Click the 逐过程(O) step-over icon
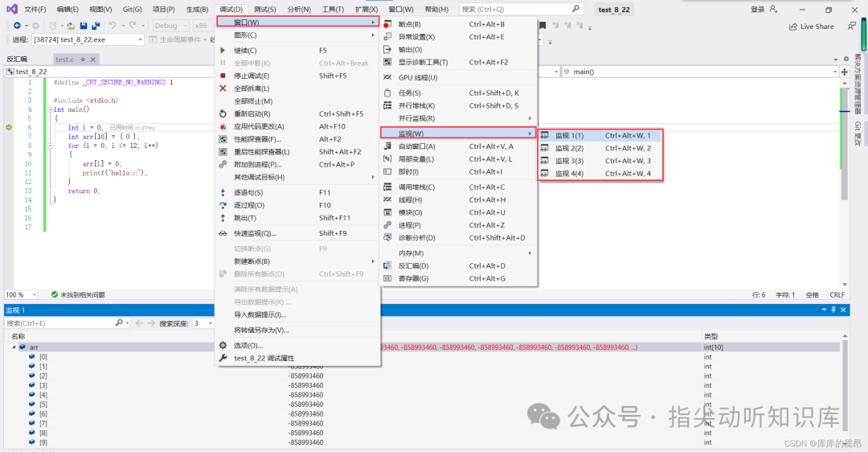The image size is (868, 452). 223,205
